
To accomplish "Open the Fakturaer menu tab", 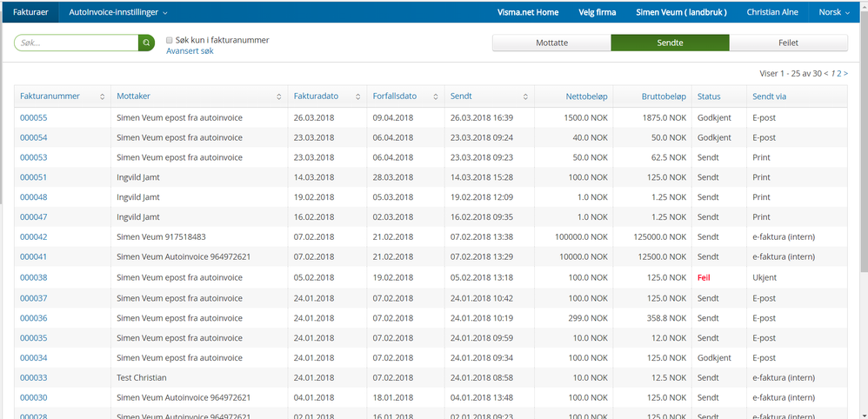I will pyautogui.click(x=30, y=12).
